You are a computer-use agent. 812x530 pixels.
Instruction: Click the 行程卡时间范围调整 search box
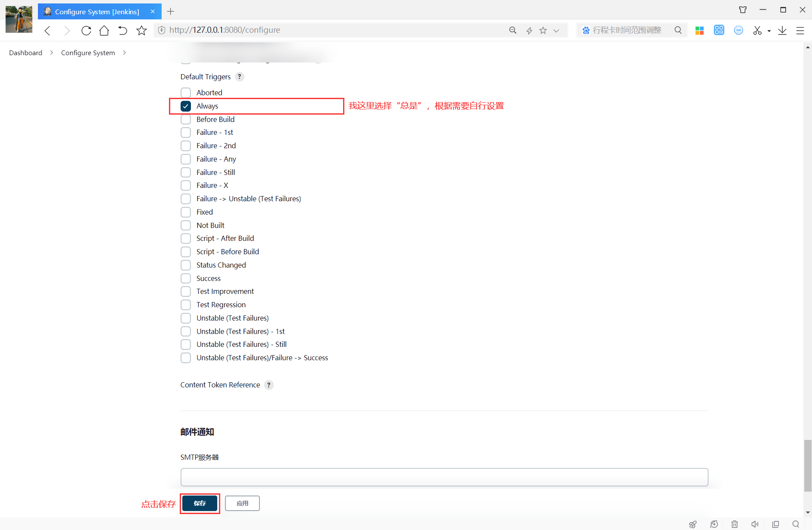[x=627, y=30]
